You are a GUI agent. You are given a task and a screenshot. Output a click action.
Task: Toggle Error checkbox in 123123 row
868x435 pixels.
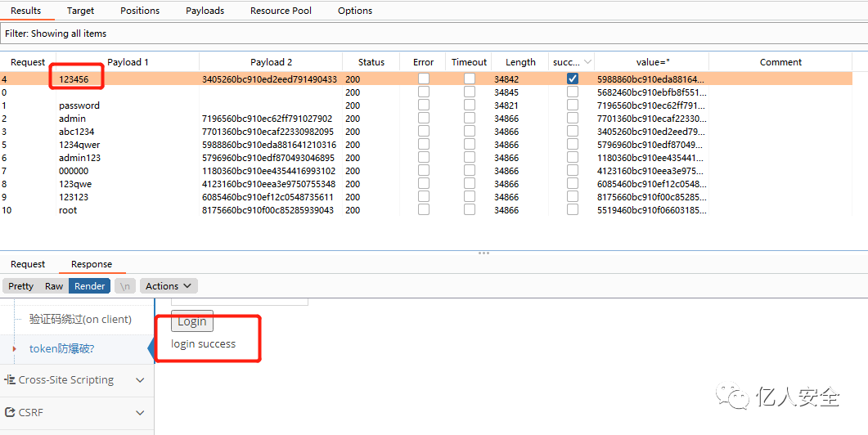pos(424,197)
